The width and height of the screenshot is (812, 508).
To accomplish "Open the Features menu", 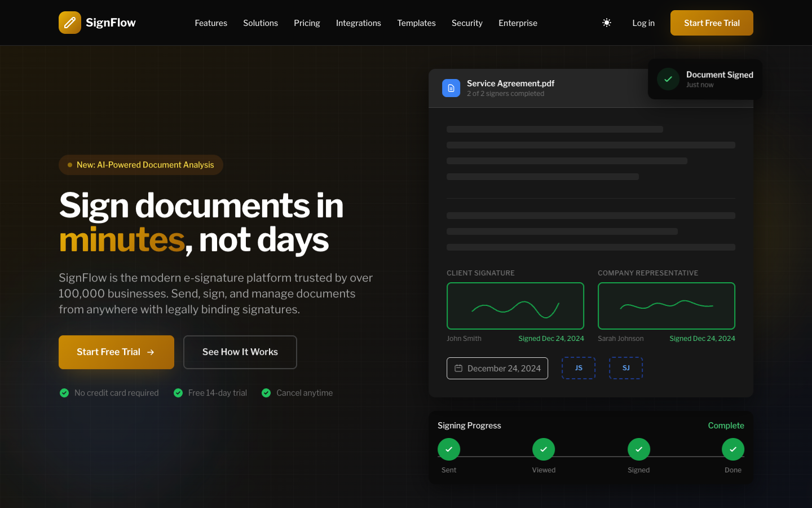I will (211, 23).
